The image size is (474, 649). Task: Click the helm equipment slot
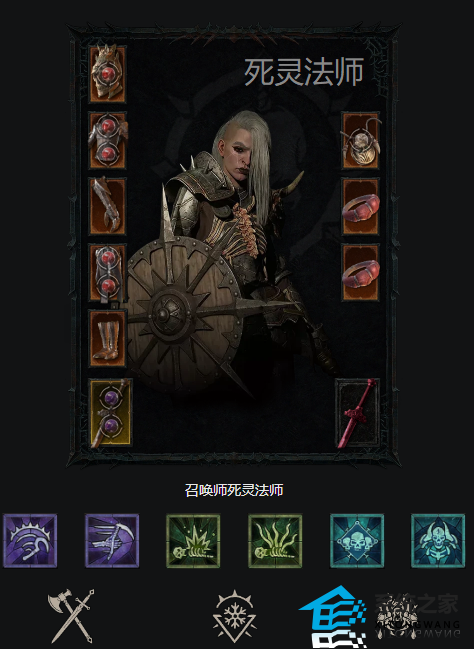[x=107, y=74]
